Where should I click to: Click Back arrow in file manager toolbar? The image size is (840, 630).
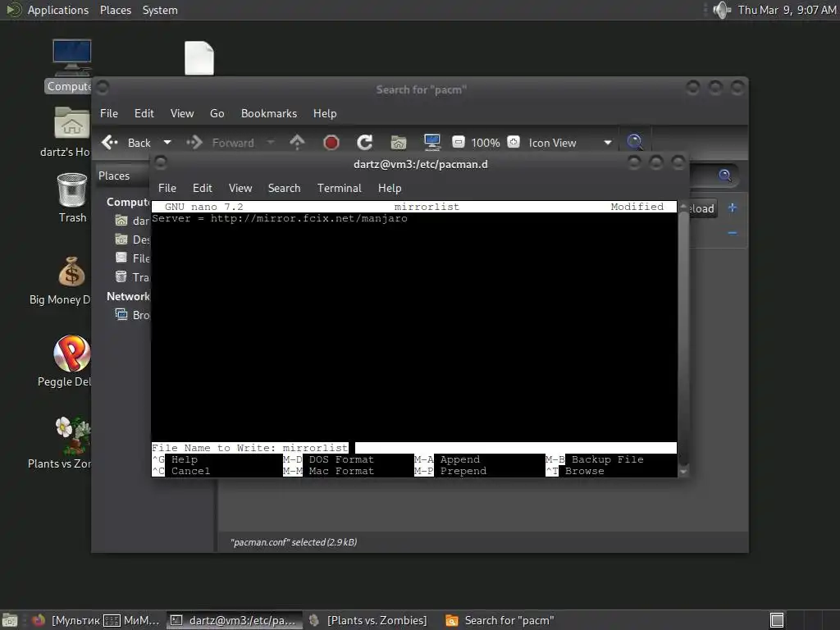pyautogui.click(x=126, y=143)
